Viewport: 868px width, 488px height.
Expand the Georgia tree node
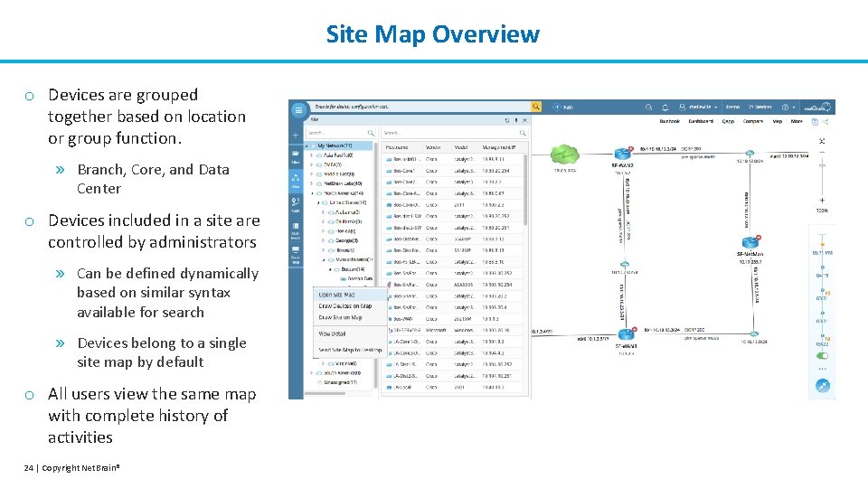point(324,240)
